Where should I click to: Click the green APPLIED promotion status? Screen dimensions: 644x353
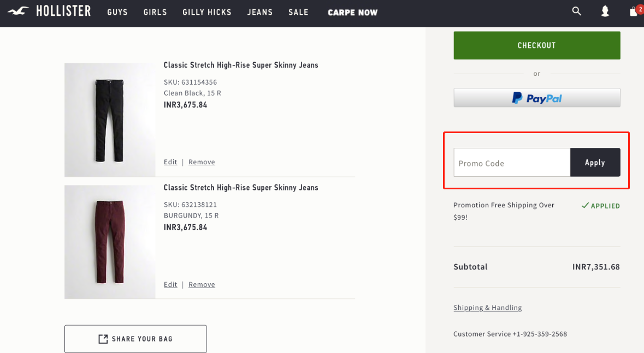600,206
